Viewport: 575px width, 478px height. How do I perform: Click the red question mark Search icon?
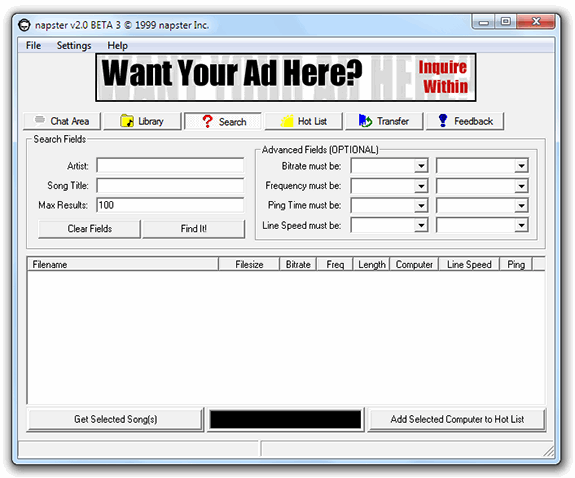pos(208,121)
